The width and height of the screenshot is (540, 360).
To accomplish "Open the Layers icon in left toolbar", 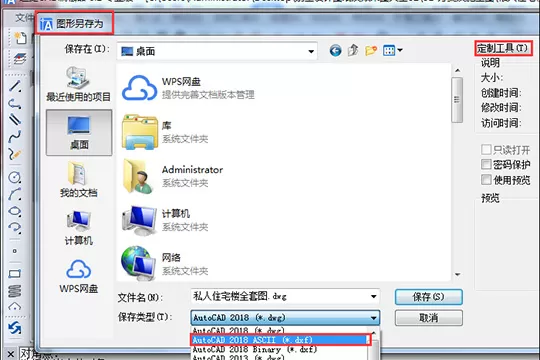I will [20, 59].
